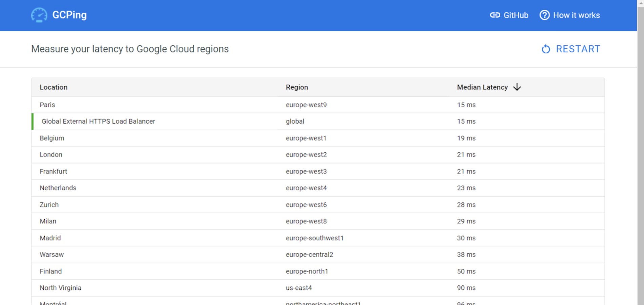Click the Paris row 15 ms latency
The image size is (644, 305).
coord(466,105)
